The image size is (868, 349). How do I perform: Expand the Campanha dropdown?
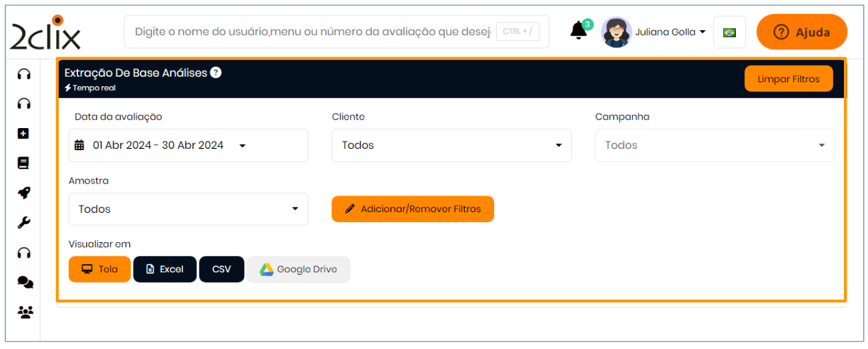(714, 145)
